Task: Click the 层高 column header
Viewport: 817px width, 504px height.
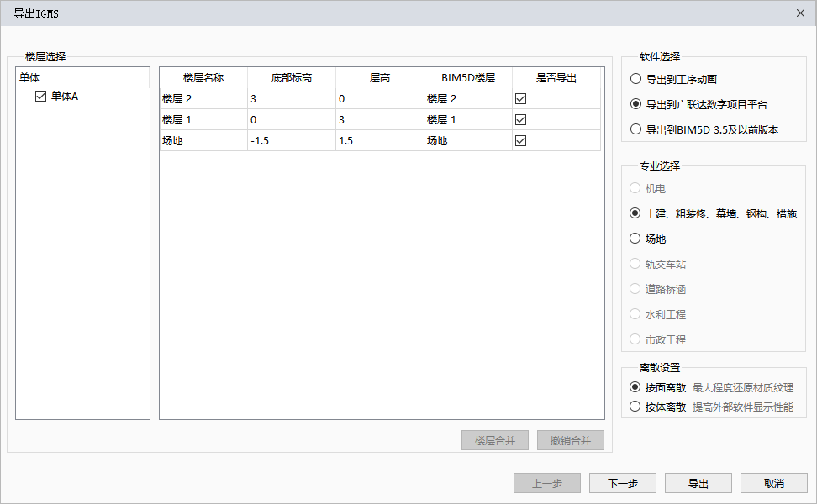Action: point(380,78)
